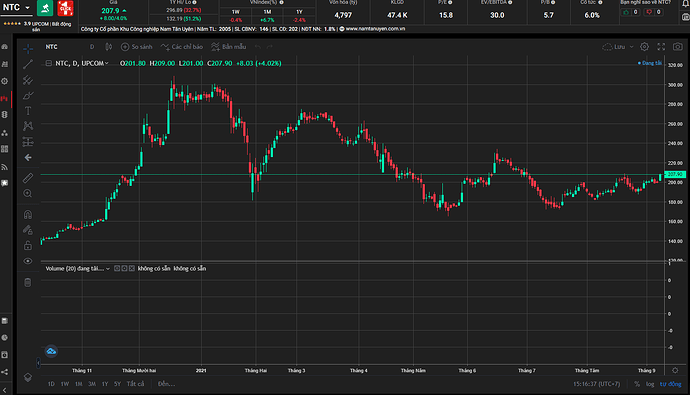Hide all drawings with eye icon
This screenshot has height=395, width=690.
(28, 261)
